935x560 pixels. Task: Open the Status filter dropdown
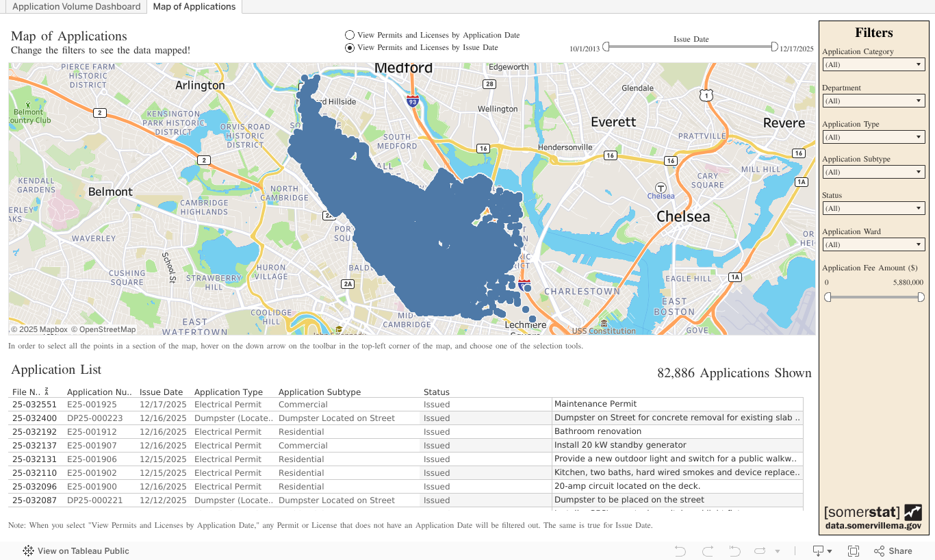(873, 208)
